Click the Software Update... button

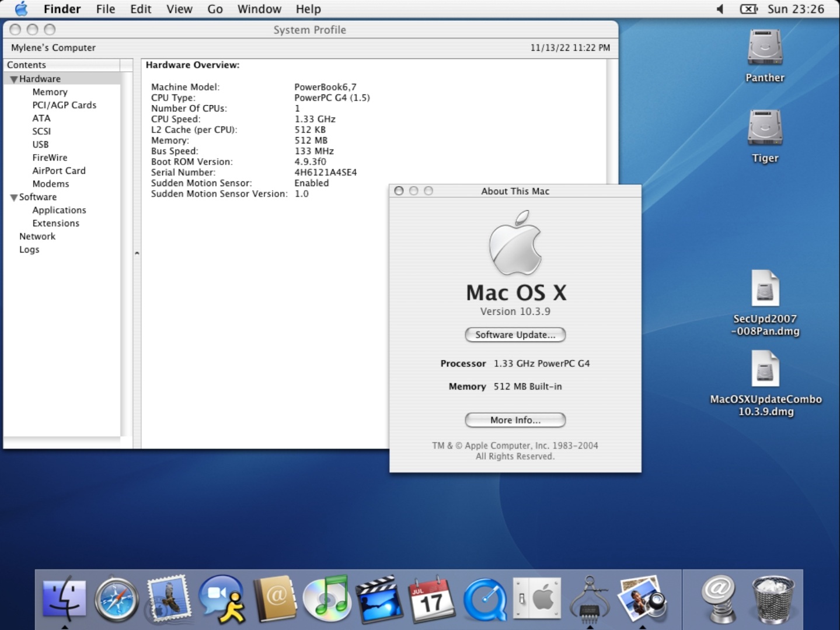click(515, 335)
